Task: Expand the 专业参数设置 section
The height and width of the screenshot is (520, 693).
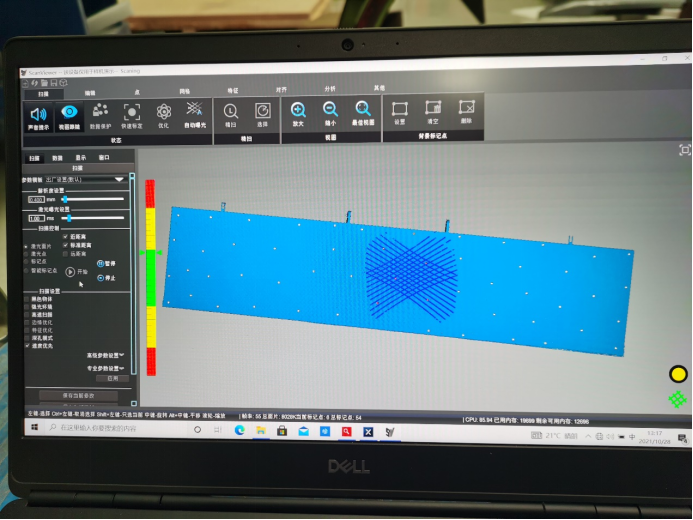Action: click(106, 369)
